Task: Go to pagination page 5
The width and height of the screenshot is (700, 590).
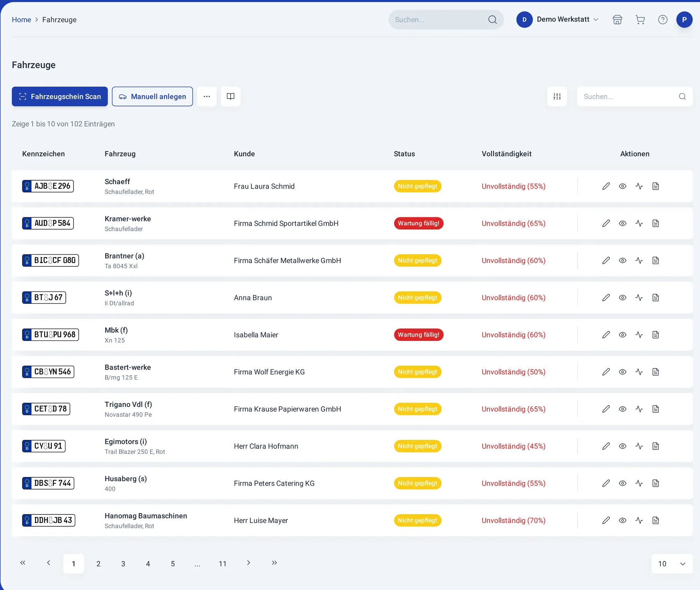Action: coord(173,563)
